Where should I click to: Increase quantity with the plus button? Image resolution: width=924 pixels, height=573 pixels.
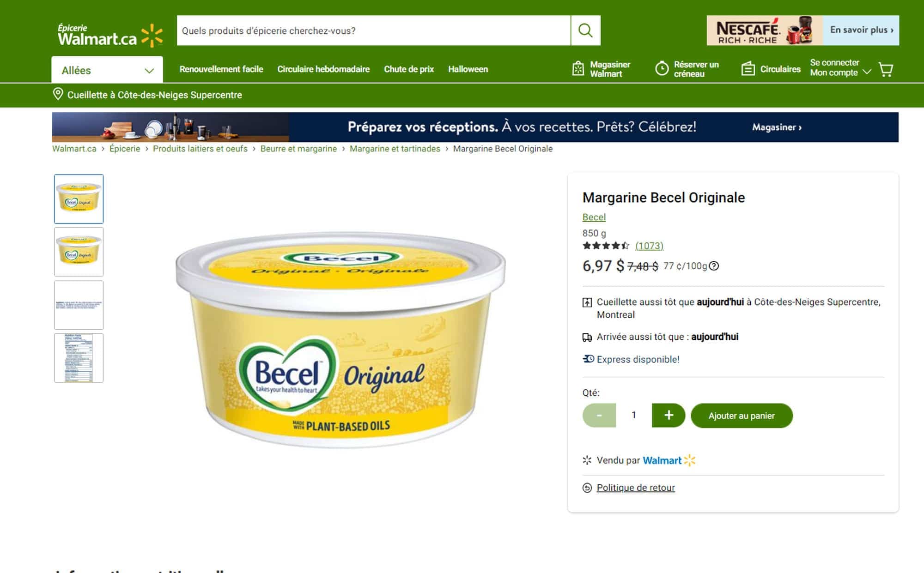[669, 415]
